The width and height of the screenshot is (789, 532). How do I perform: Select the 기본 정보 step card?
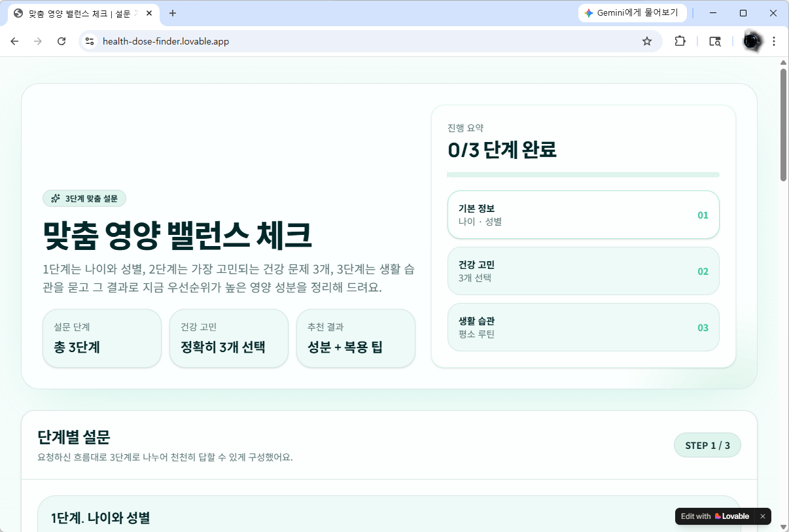[x=583, y=214]
